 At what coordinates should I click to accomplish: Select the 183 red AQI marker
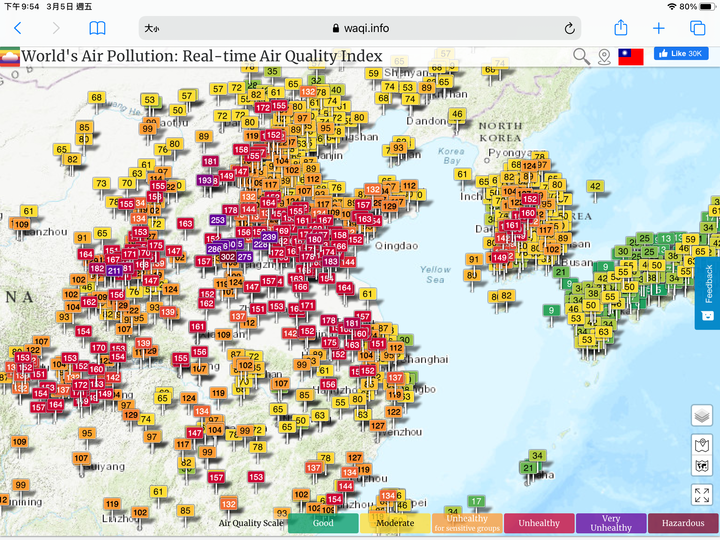pyautogui.click(x=331, y=261)
